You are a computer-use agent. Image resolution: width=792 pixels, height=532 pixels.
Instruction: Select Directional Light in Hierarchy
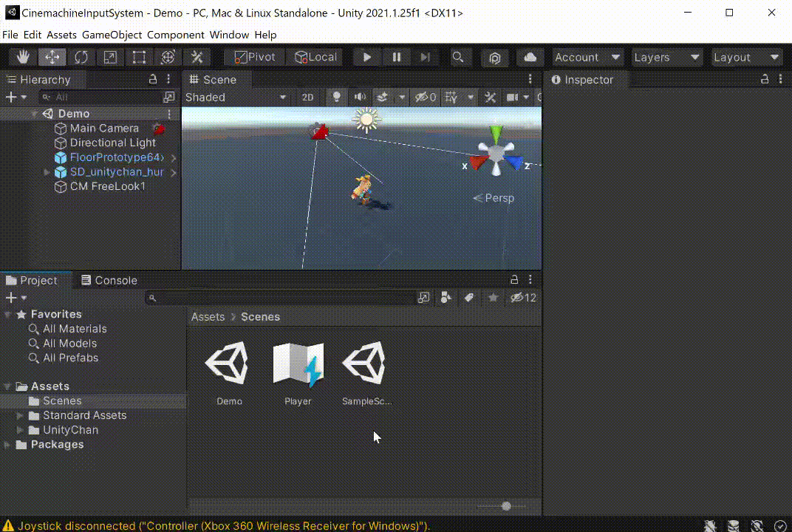[112, 143]
